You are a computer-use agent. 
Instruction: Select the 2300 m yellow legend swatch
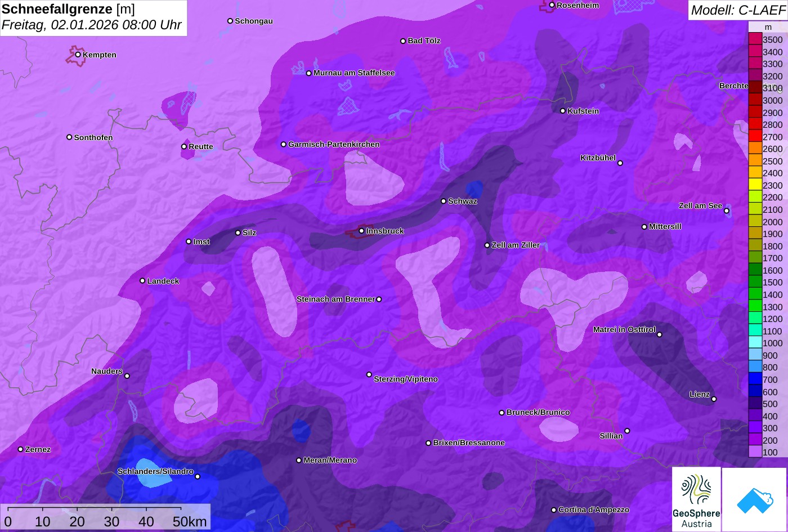pos(755,185)
